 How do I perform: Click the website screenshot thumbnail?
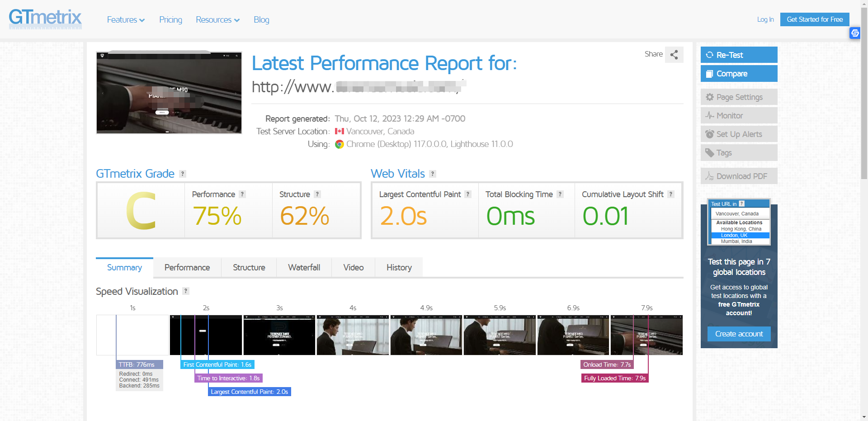[x=169, y=93]
